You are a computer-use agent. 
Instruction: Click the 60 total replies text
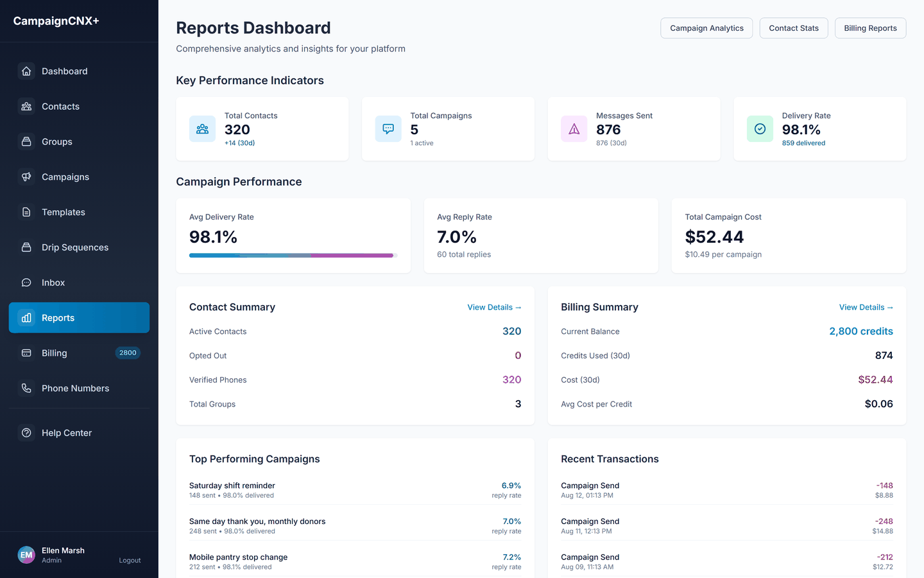(x=464, y=254)
